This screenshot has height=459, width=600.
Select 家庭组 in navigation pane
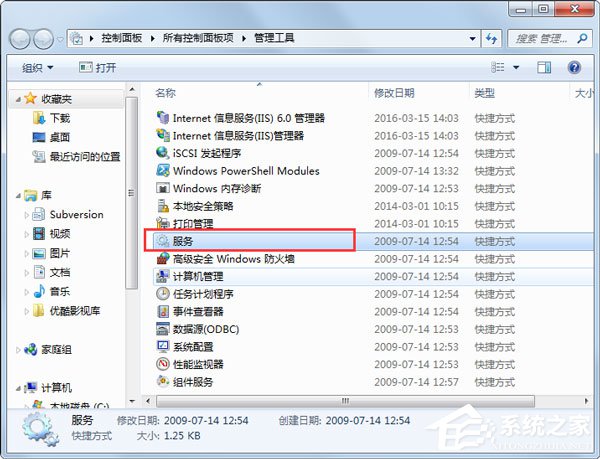coord(47,349)
